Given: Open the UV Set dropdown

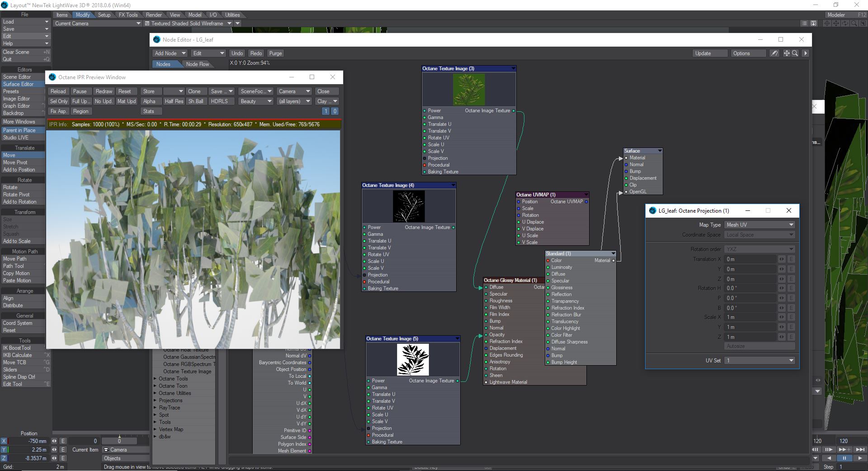Looking at the screenshot, I should [x=759, y=361].
